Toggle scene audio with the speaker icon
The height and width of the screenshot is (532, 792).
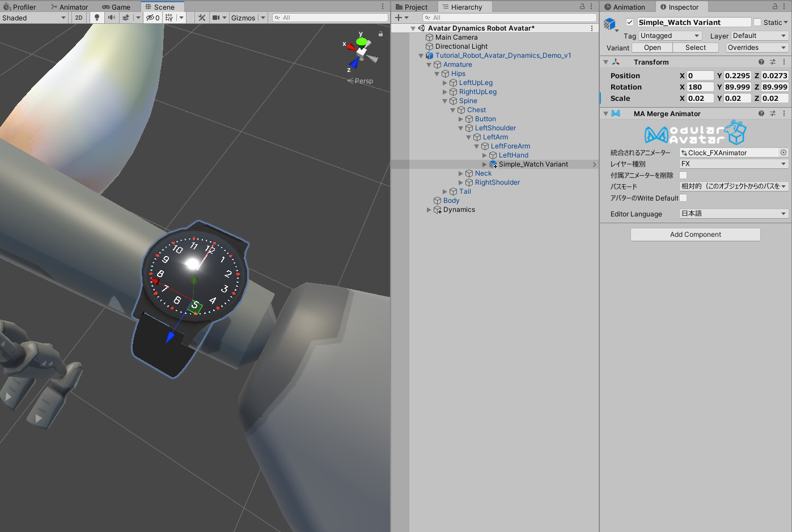click(x=112, y=18)
